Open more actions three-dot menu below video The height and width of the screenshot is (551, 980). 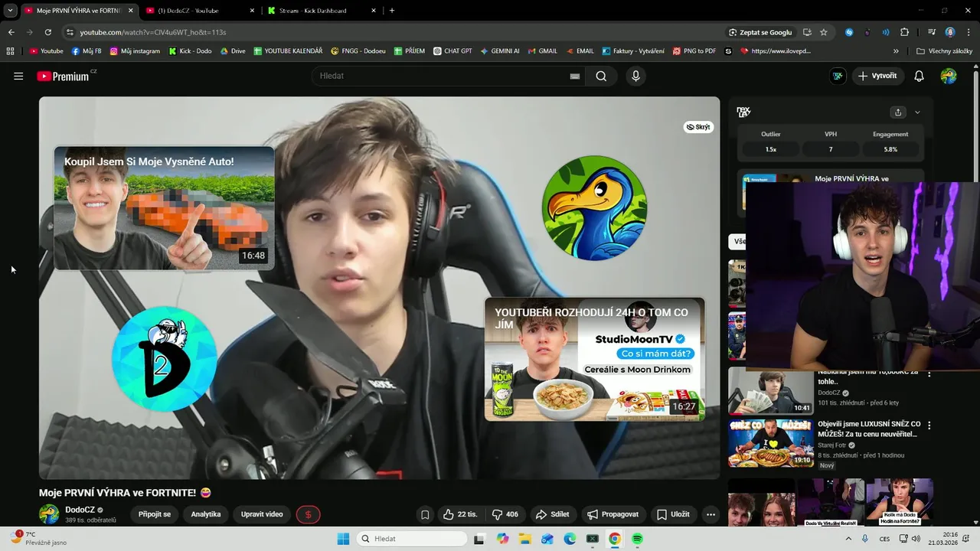(710, 514)
